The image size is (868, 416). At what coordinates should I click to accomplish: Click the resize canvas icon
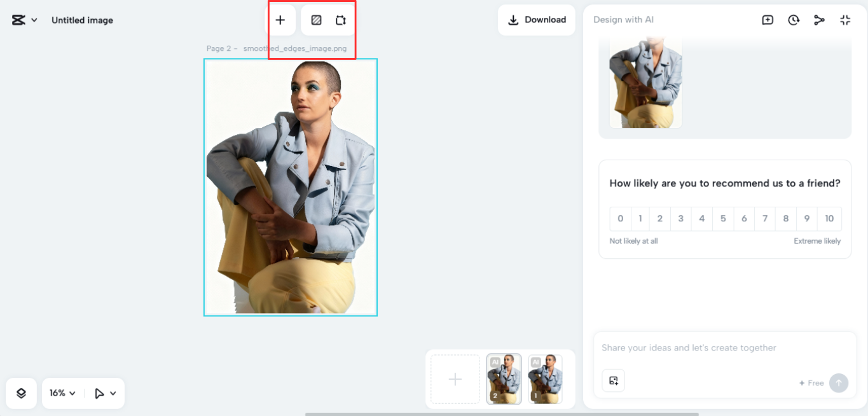(x=341, y=20)
